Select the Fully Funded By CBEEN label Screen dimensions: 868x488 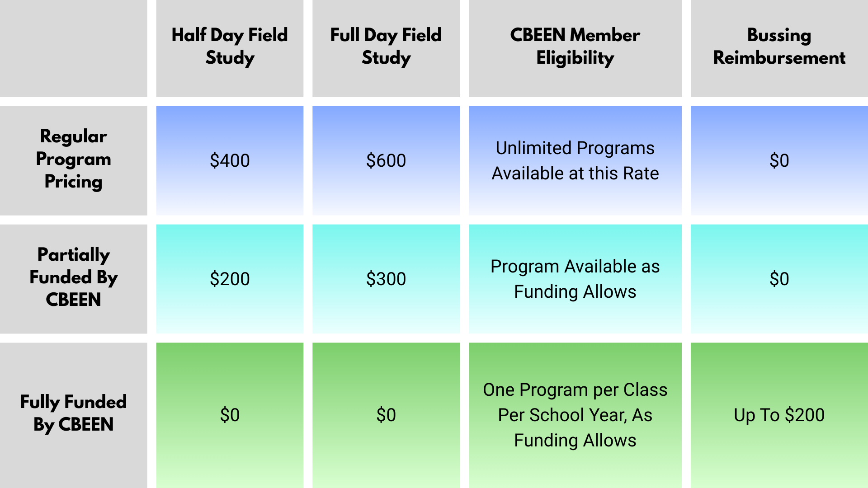[73, 413]
